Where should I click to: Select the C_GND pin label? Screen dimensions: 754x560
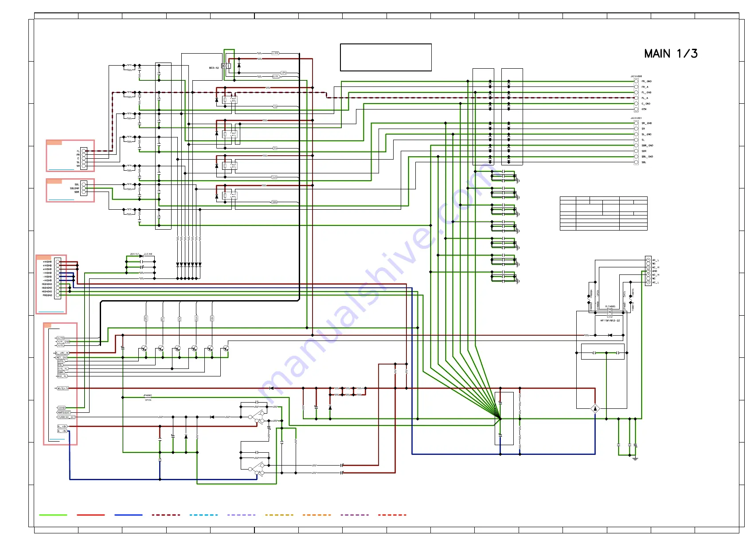(646, 104)
